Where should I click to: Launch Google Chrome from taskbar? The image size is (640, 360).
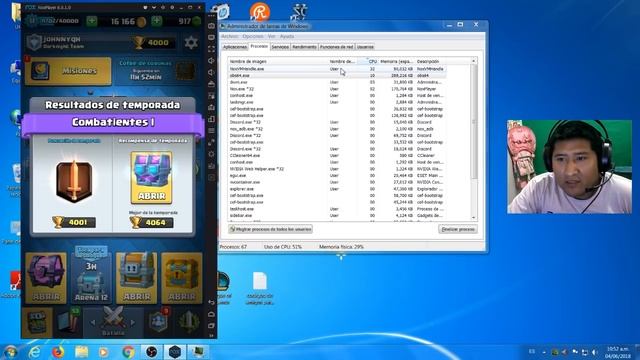pos(128,351)
